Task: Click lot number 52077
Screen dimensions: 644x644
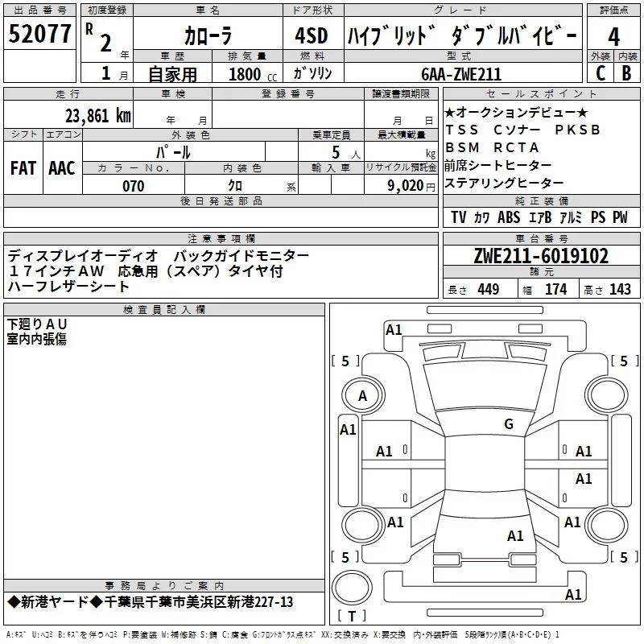Action: click(39, 34)
